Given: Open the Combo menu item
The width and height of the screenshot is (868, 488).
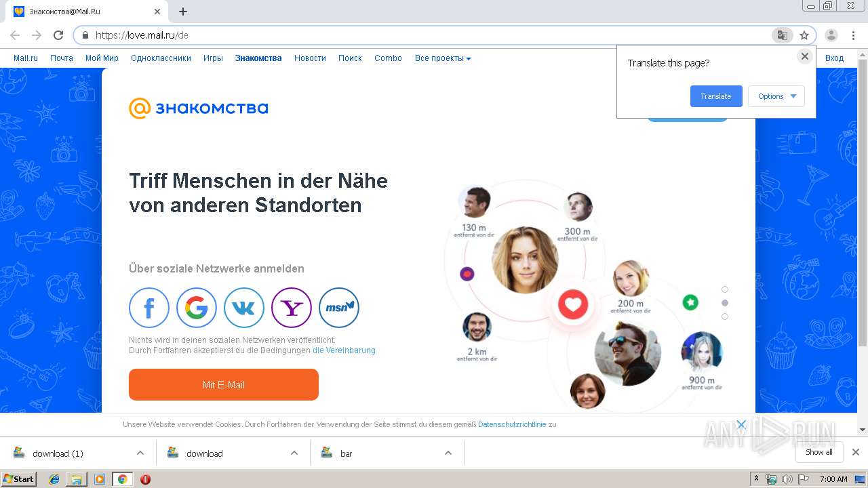Looking at the screenshot, I should (388, 58).
